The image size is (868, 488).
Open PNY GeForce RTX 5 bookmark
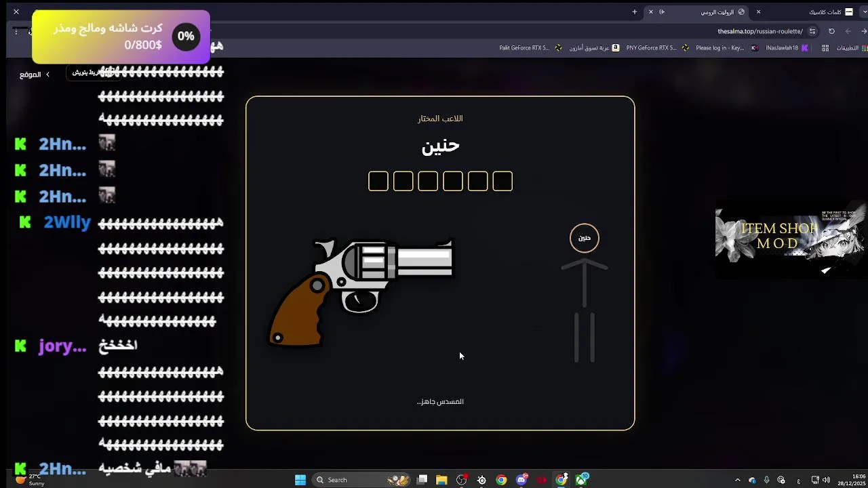pyautogui.click(x=657, y=48)
